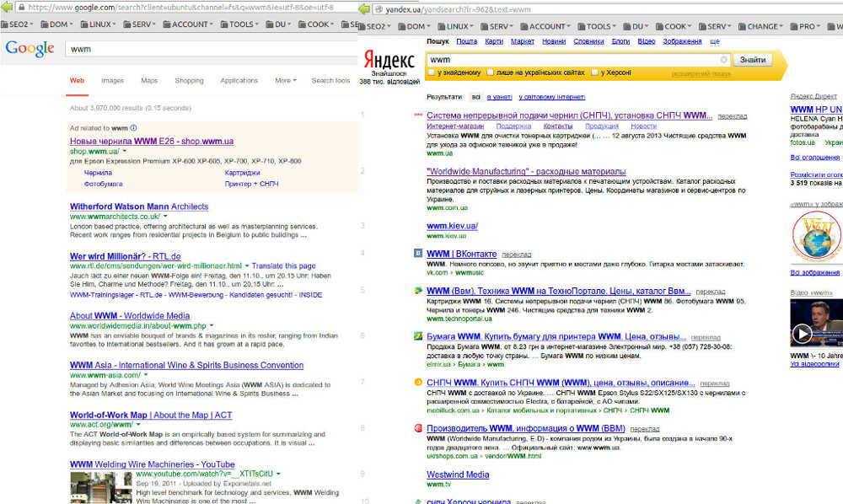Click the Yandex address bar
843x504 pixels.
[x=608, y=9]
